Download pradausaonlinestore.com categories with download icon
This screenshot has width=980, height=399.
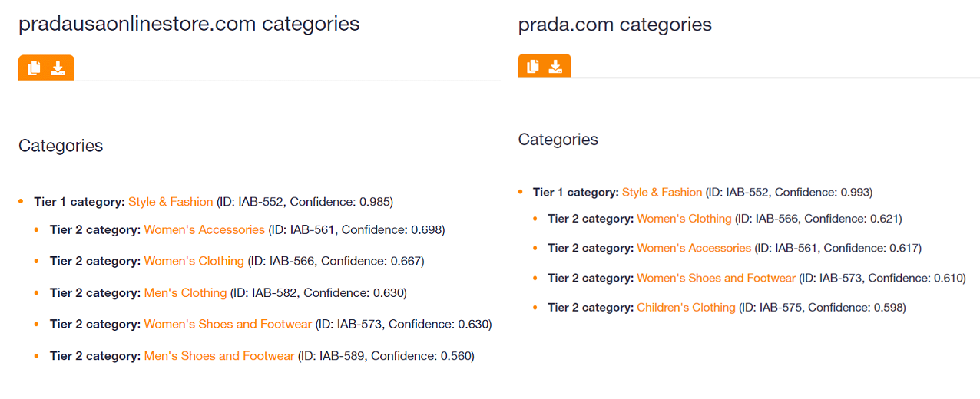point(58,68)
